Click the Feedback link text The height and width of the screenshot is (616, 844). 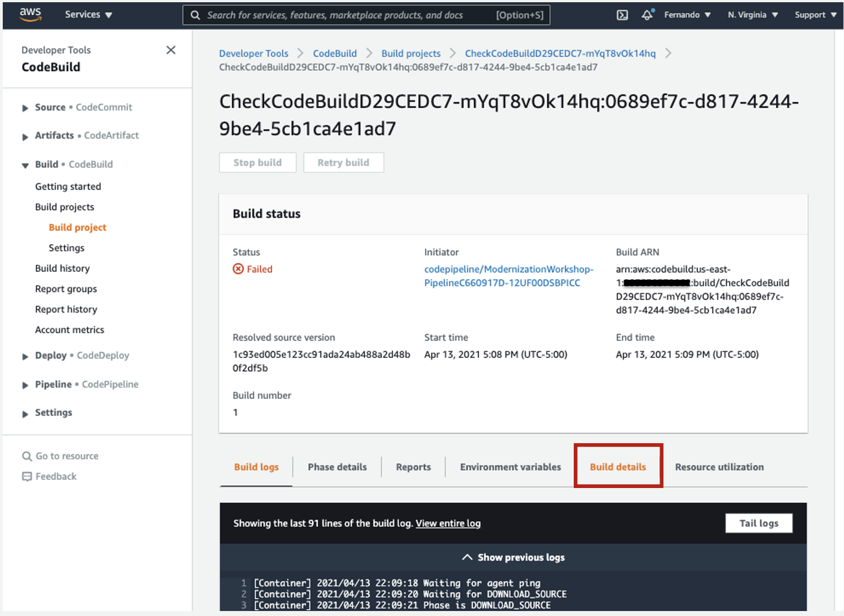56,476
